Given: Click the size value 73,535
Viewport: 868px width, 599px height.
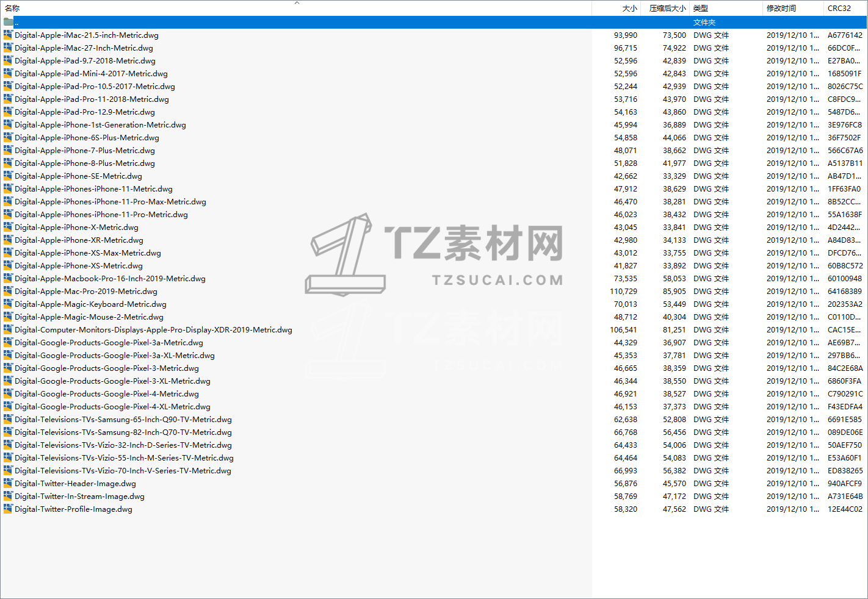Looking at the screenshot, I should 626,279.
